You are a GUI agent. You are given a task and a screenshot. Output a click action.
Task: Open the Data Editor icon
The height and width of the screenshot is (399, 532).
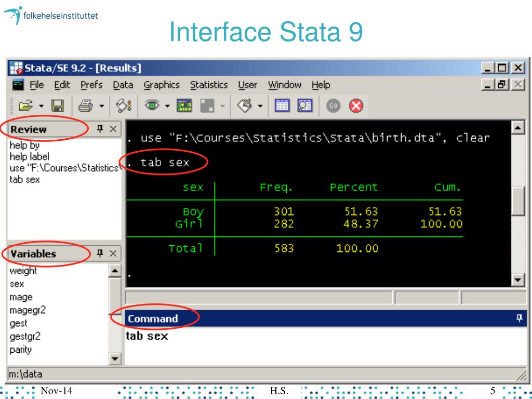coord(282,106)
